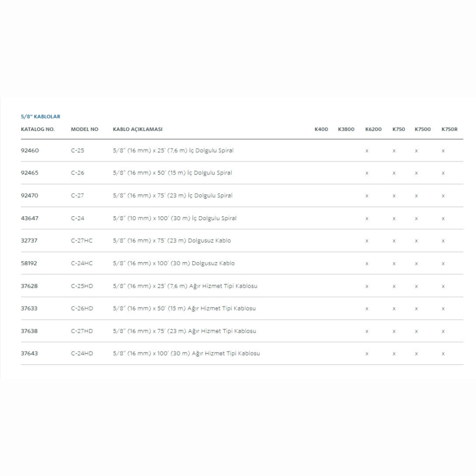This screenshot has height=476, width=476.
Task: Click the K7500 column header
Action: (x=422, y=129)
